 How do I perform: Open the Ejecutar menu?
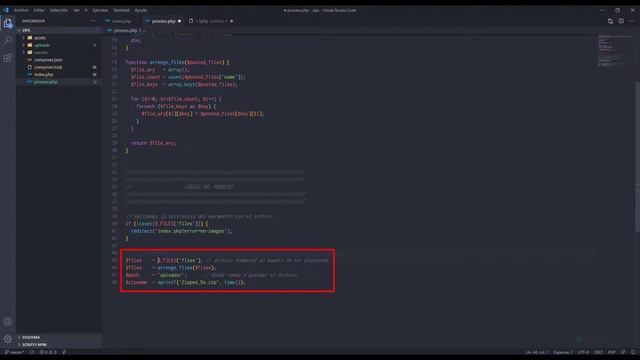(100, 10)
